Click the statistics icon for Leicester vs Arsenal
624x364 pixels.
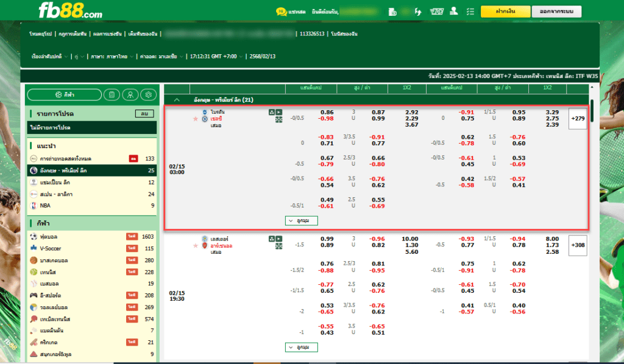coord(272,239)
